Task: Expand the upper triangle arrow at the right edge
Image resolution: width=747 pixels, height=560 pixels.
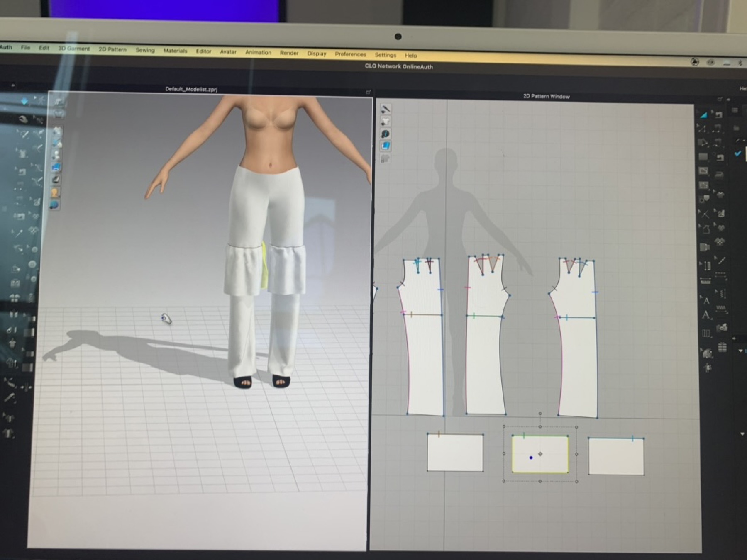Action: click(x=741, y=351)
